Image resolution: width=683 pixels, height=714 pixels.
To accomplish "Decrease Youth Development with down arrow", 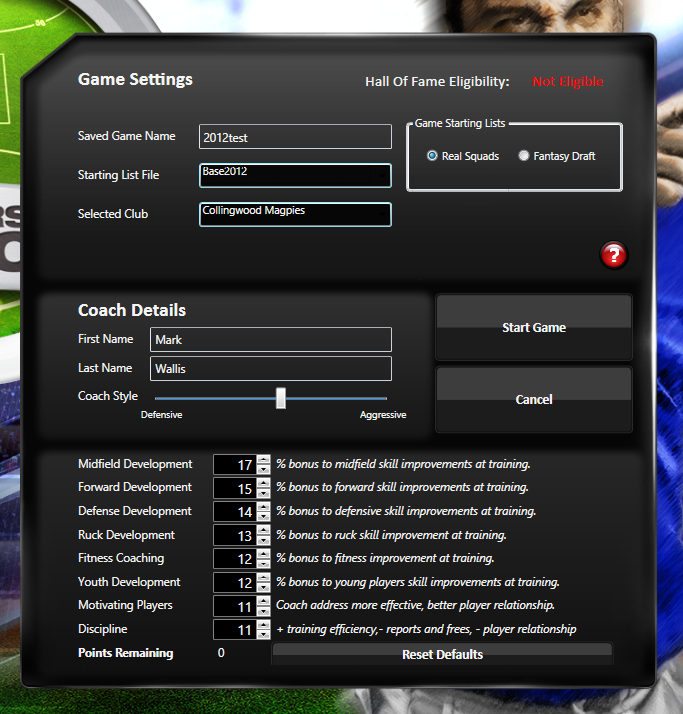I will point(264,588).
